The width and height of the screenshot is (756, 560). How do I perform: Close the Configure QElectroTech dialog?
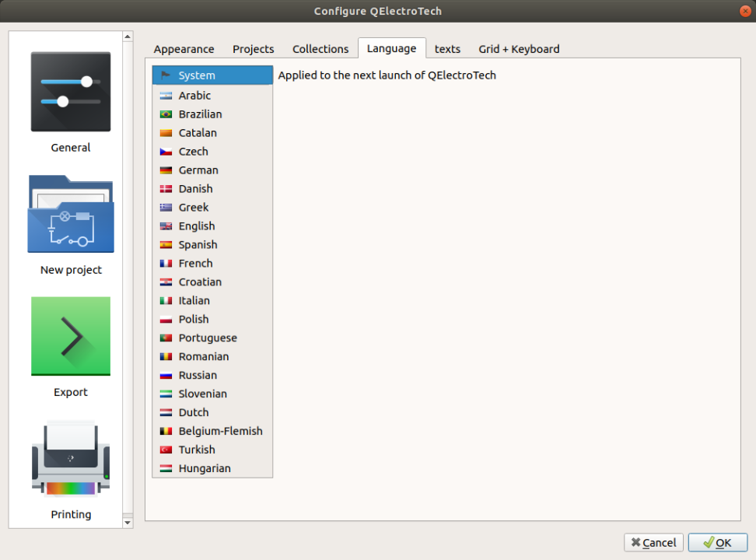pos(745,11)
